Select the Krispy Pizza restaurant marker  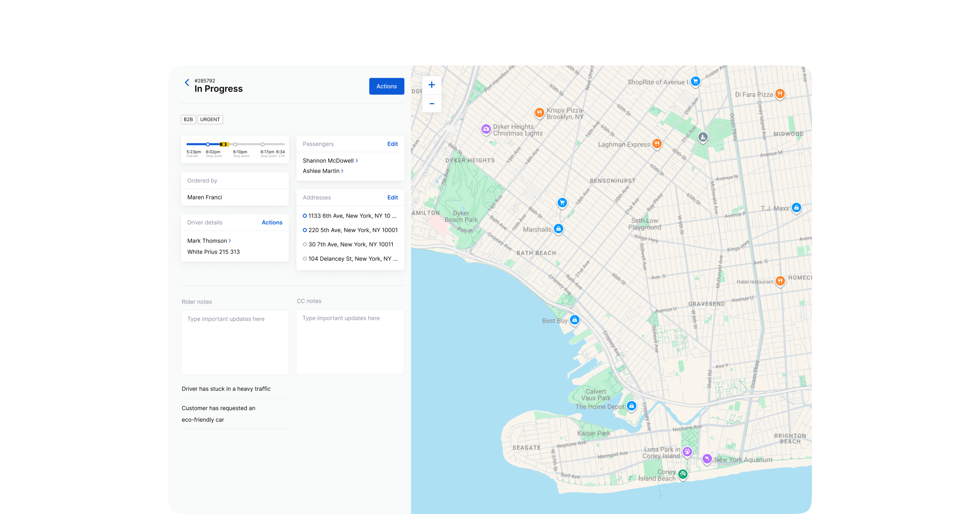539,113
